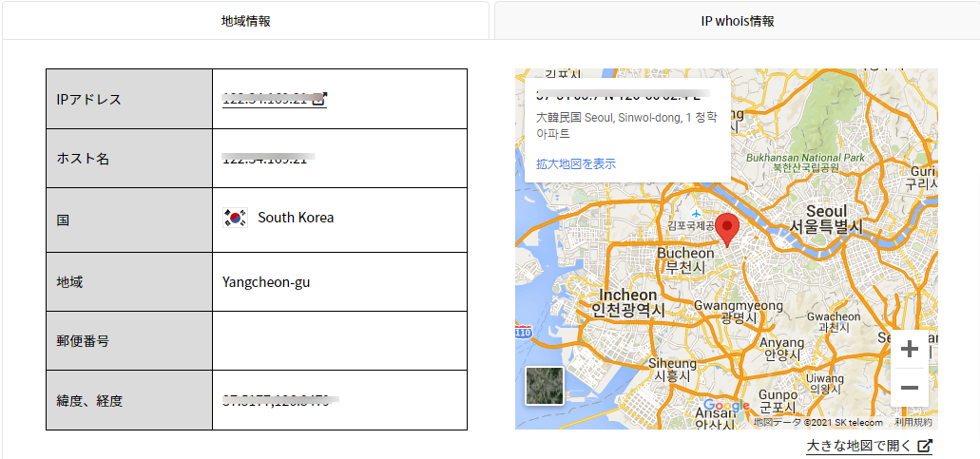Viewport: 980px width, 459px height.
Task: Zoom out the map with minus button
Action: coord(909,388)
